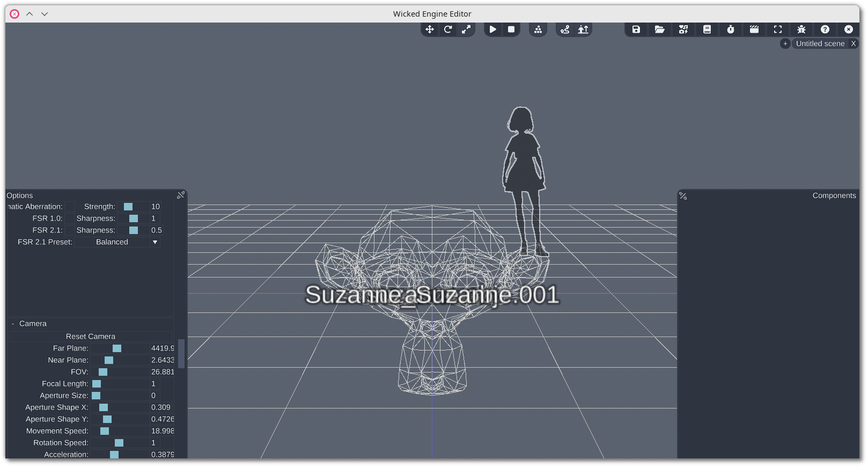This screenshot has height=467, width=868.
Task: Adjust the Acceleration slider
Action: 120,455
